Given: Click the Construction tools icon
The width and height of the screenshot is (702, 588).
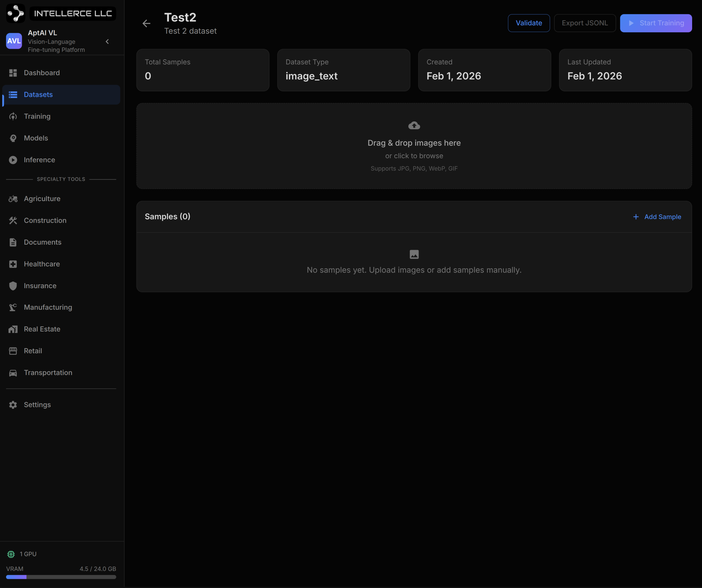Looking at the screenshot, I should pos(13,220).
